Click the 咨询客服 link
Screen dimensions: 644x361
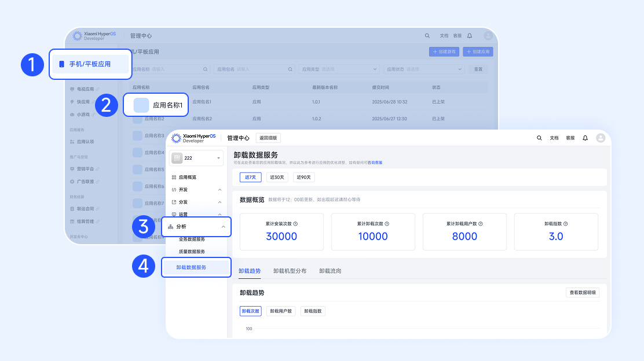coord(375,163)
